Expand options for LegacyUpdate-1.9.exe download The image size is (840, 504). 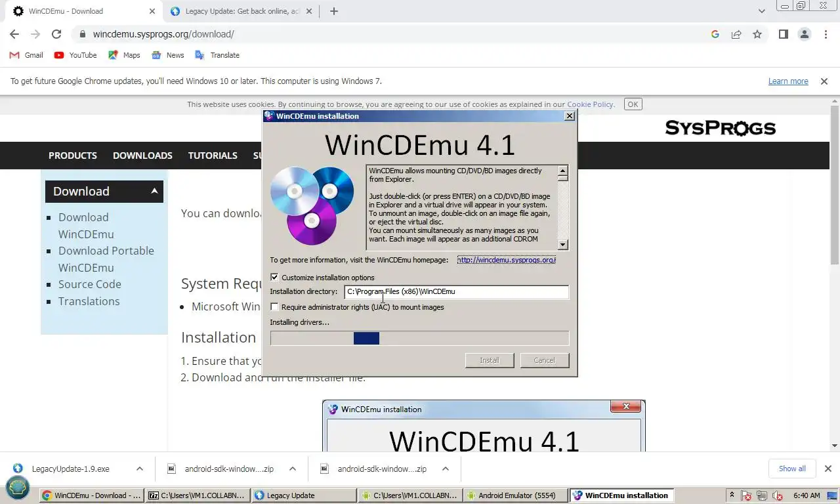tap(140, 469)
